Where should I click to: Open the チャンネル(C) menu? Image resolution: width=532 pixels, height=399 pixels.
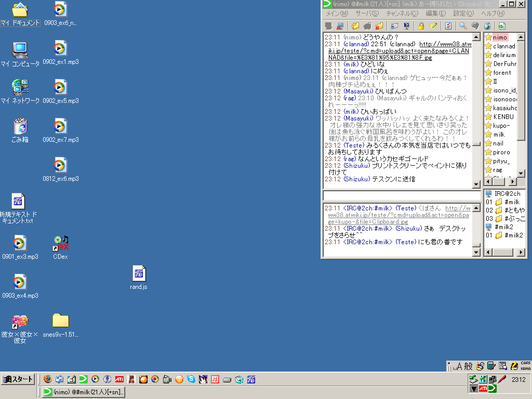click(402, 13)
